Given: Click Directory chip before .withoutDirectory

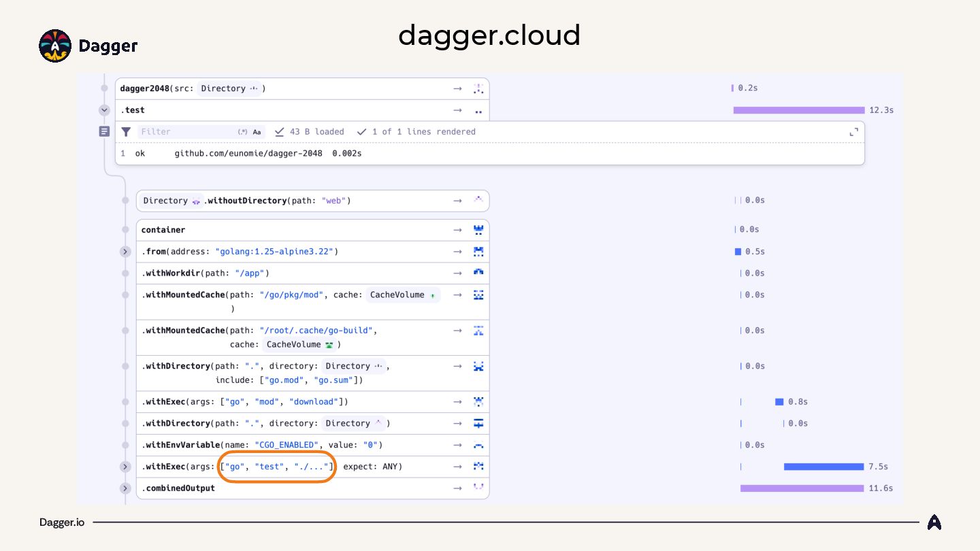Looking at the screenshot, I should click(x=172, y=201).
